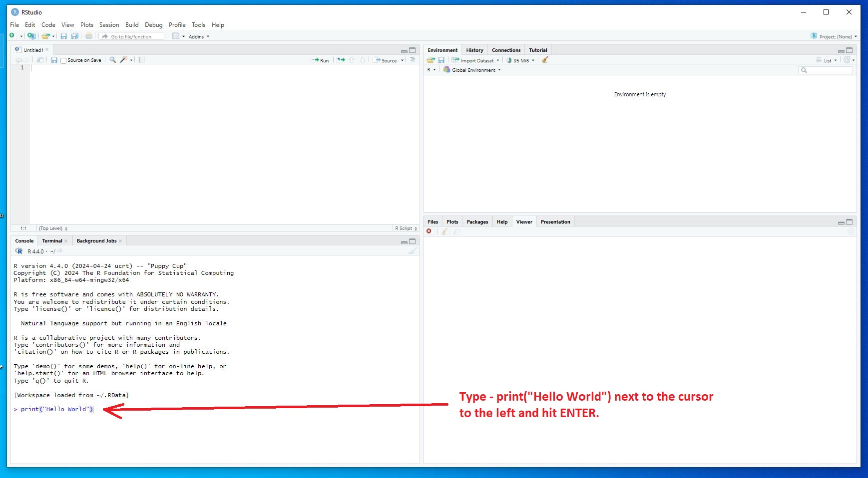The height and width of the screenshot is (478, 868).
Task: Open the Import Dataset dropdown
Action: click(476, 60)
